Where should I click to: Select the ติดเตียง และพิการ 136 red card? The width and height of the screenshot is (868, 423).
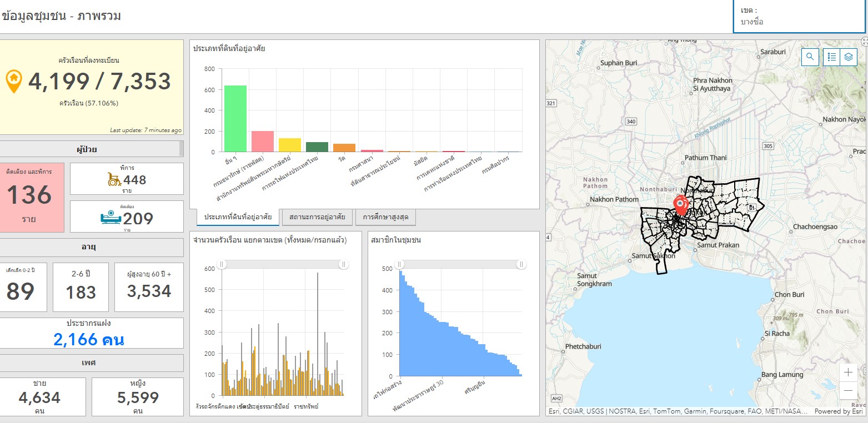29,197
